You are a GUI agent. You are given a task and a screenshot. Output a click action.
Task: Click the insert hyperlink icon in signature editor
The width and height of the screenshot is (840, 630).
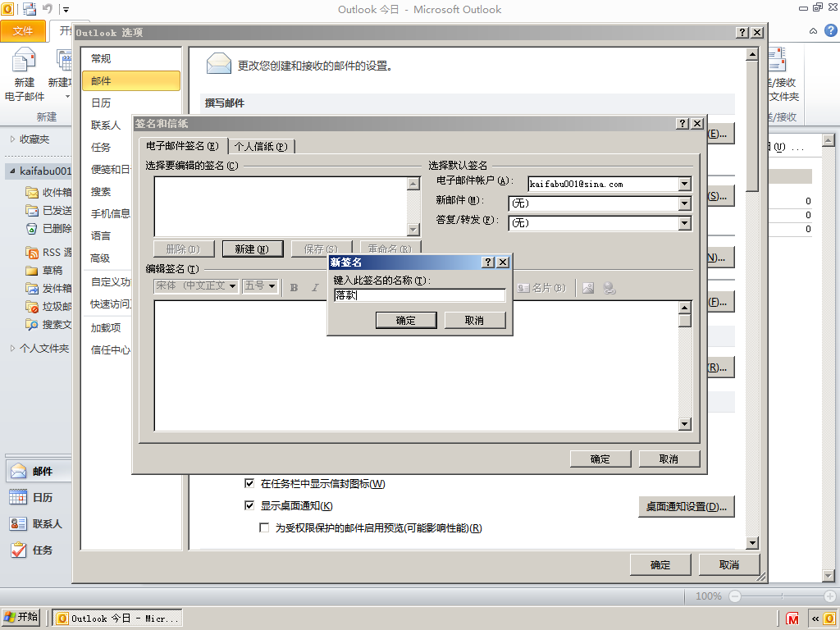(609, 288)
